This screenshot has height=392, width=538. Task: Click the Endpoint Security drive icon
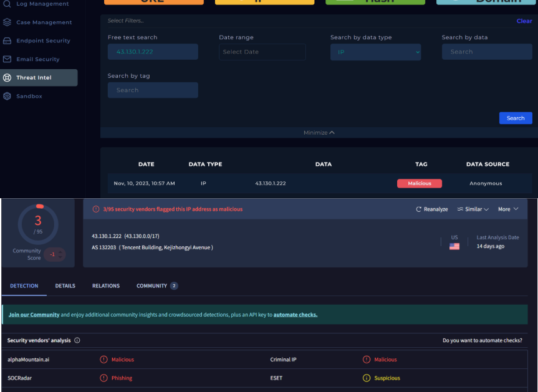click(x=7, y=41)
